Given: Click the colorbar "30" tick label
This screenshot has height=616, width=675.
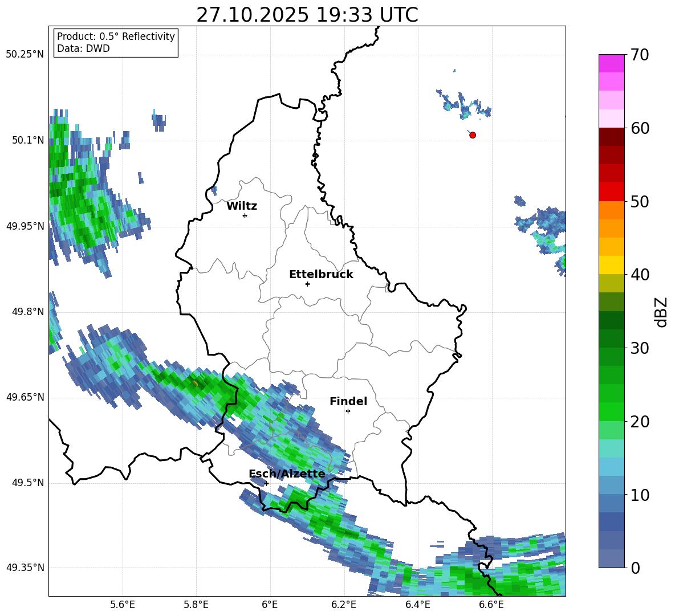Looking at the screenshot, I should pyautogui.click(x=640, y=348).
